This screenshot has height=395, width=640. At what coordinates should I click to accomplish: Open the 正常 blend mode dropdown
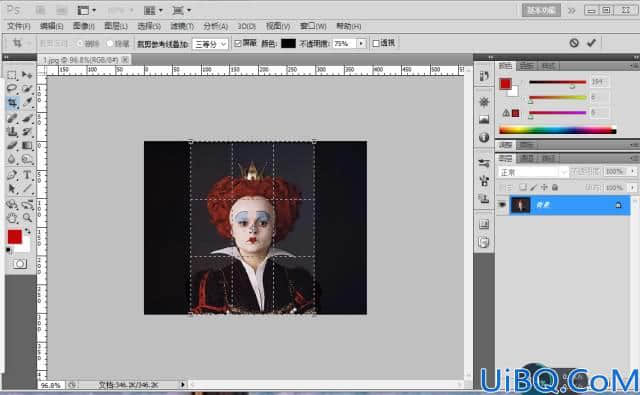[533, 172]
